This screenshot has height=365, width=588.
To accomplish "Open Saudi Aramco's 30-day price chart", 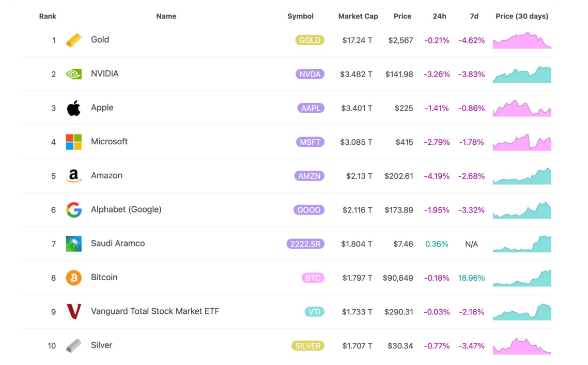I will [522, 244].
